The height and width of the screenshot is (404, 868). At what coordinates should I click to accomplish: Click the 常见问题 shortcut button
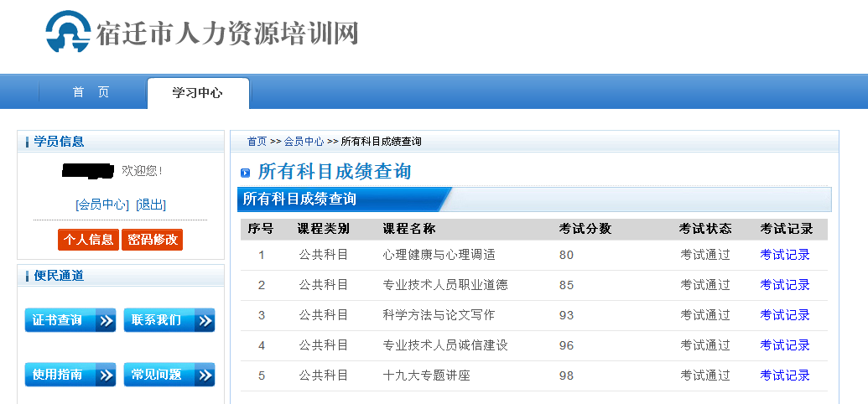(169, 375)
